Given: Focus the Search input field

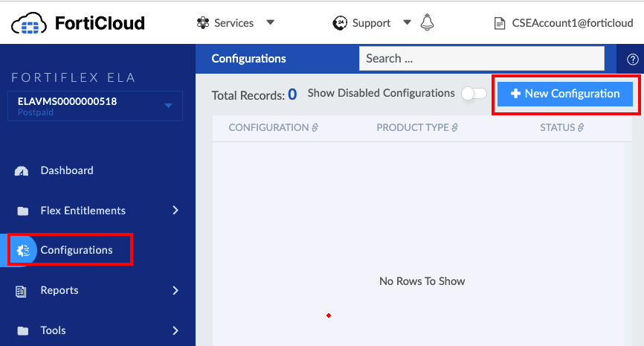Looking at the screenshot, I should coord(482,58).
